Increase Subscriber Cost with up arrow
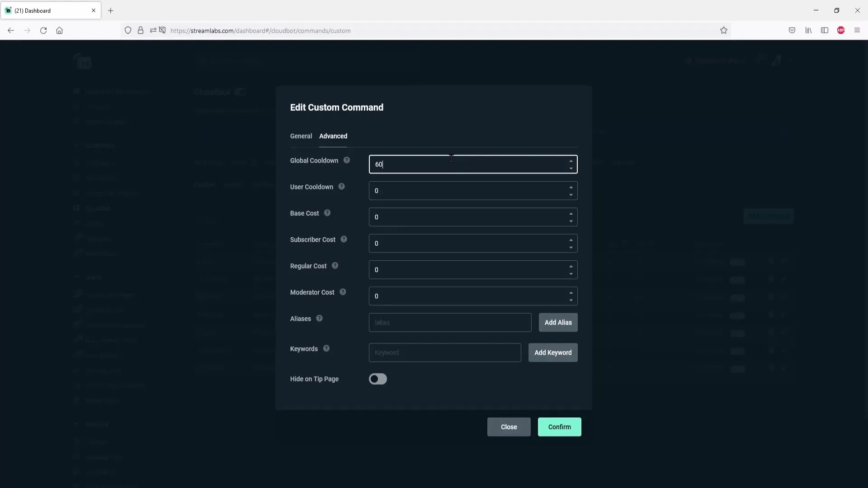 (x=571, y=240)
